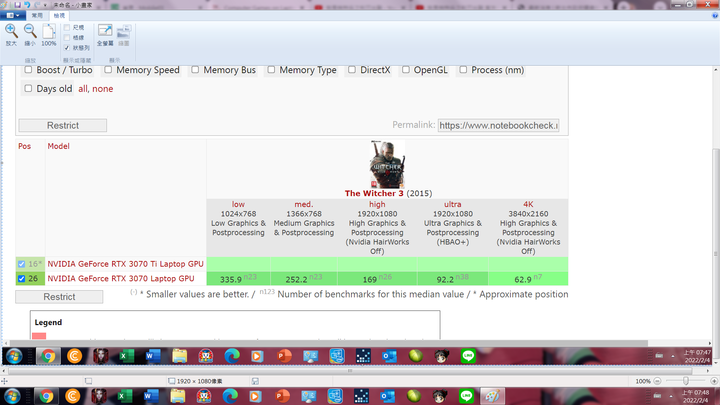Screen dimensions: 720x405
Task: Toggle the rulers (尺規) checkbox
Action: pos(67,28)
